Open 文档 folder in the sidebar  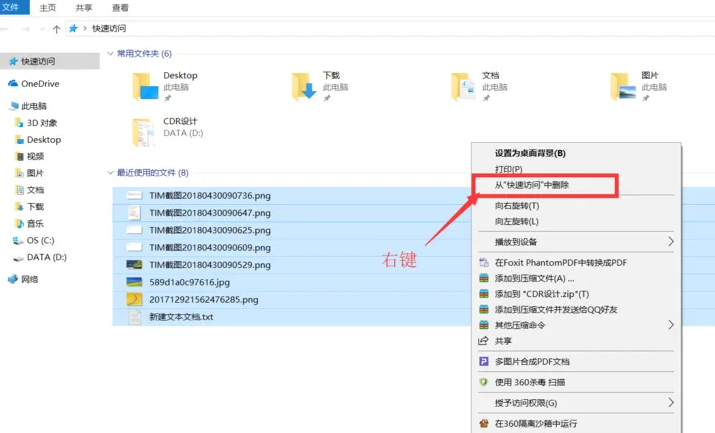35,190
